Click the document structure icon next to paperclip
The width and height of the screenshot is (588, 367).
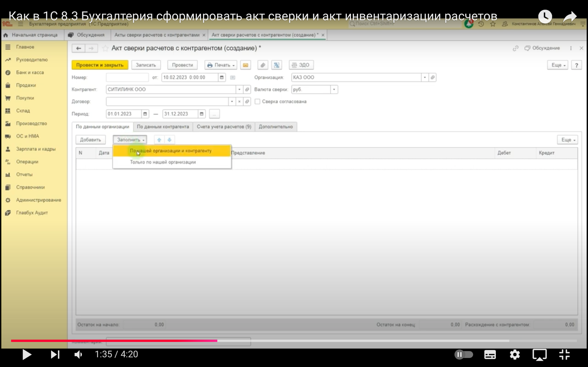coord(277,65)
